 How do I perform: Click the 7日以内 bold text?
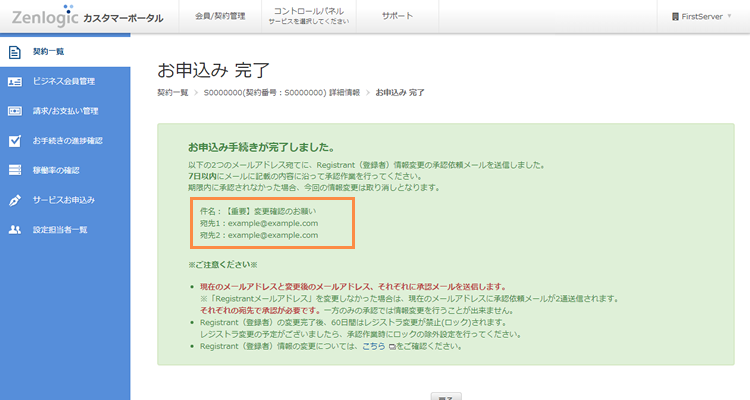point(202,176)
